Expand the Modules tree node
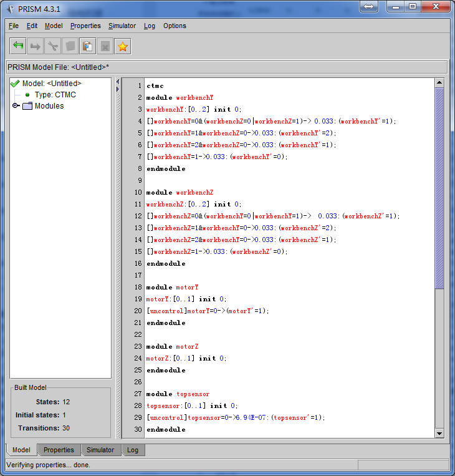Image resolution: width=455 pixels, height=476 pixels. [x=16, y=106]
